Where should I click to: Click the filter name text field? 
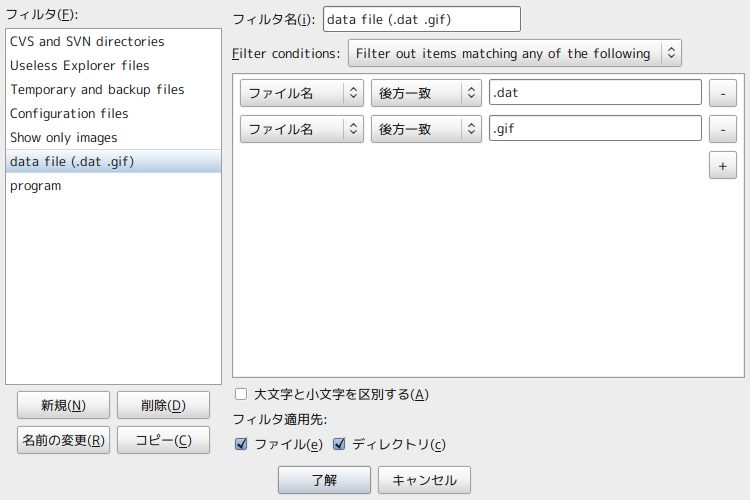[x=421, y=19]
